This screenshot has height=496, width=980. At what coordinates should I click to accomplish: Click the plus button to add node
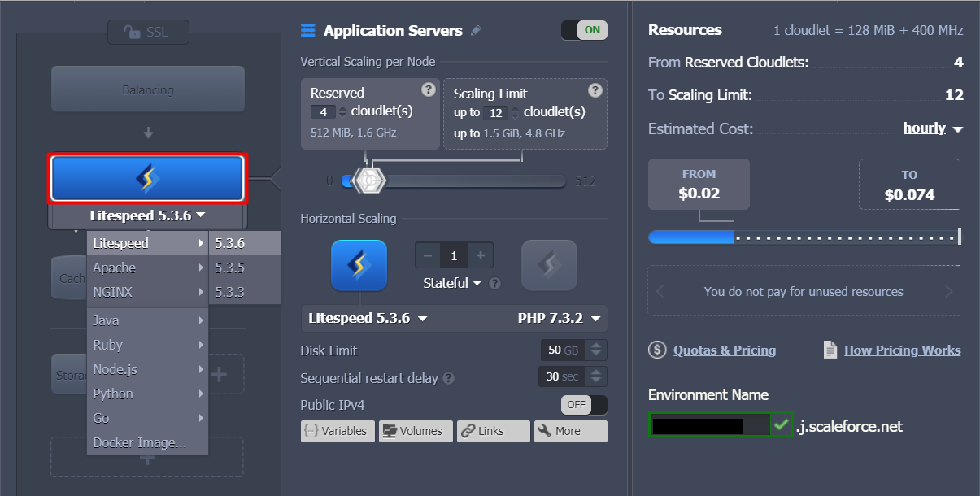coord(480,256)
